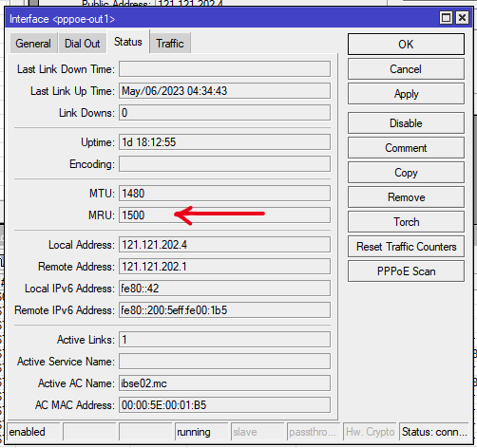This screenshot has height=448, width=477.
Task: Remove the pppoe-out1 interface
Action: (406, 197)
